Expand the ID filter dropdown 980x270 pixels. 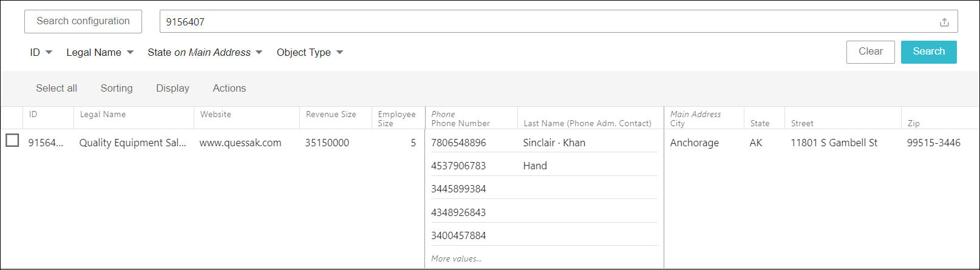tap(41, 53)
